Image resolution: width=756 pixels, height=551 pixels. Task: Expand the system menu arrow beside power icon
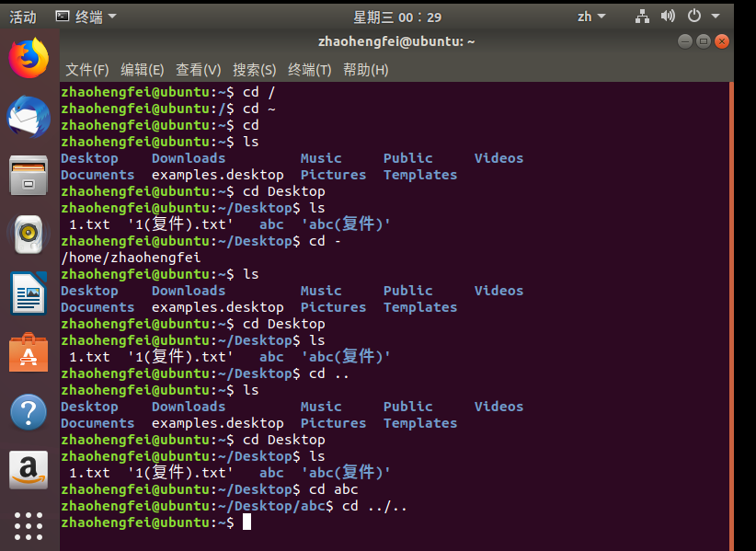716,17
